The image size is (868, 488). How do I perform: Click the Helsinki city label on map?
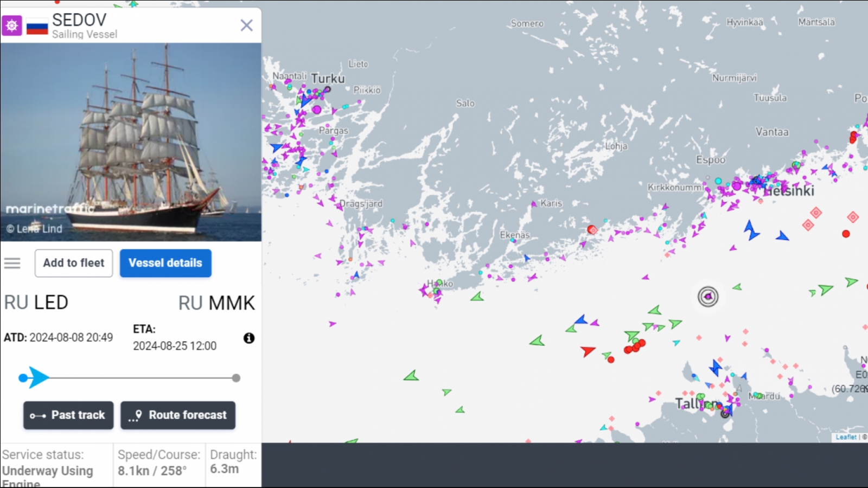coord(789,191)
